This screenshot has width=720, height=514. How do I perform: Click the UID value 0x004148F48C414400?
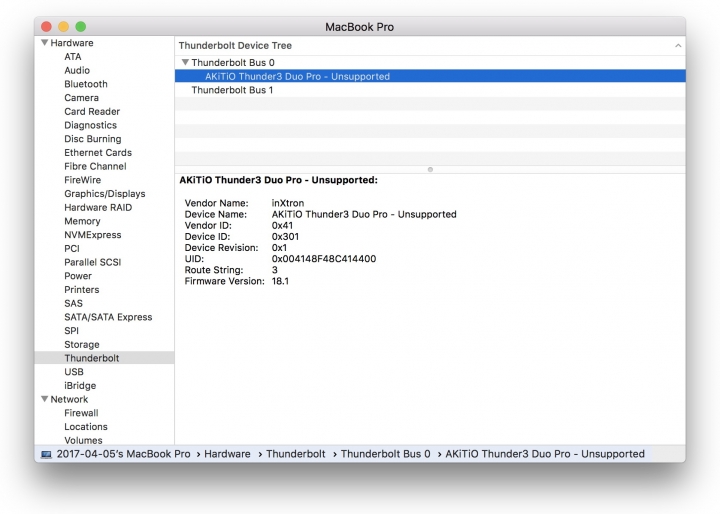[324, 259]
